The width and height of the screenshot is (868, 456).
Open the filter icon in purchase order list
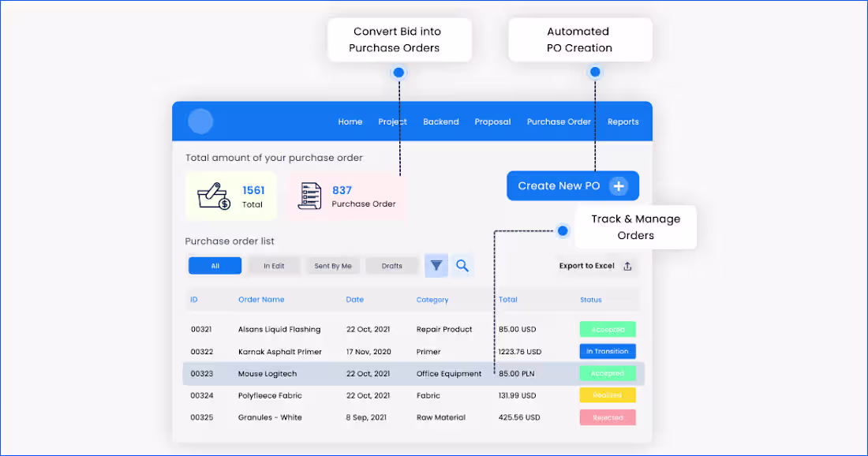436,265
